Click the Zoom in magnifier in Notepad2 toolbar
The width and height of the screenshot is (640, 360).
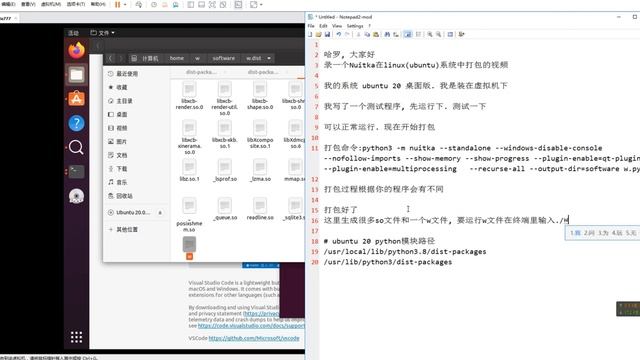430,35
